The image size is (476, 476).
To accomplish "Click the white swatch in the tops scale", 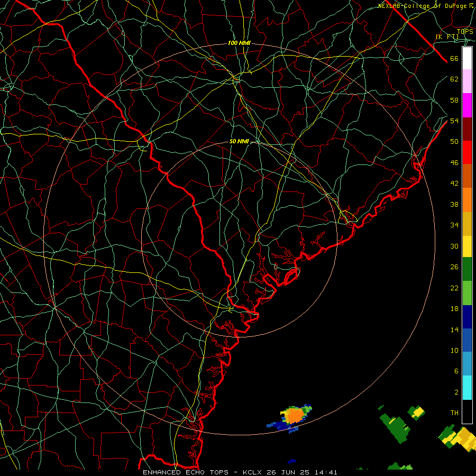I will tap(467, 58).
